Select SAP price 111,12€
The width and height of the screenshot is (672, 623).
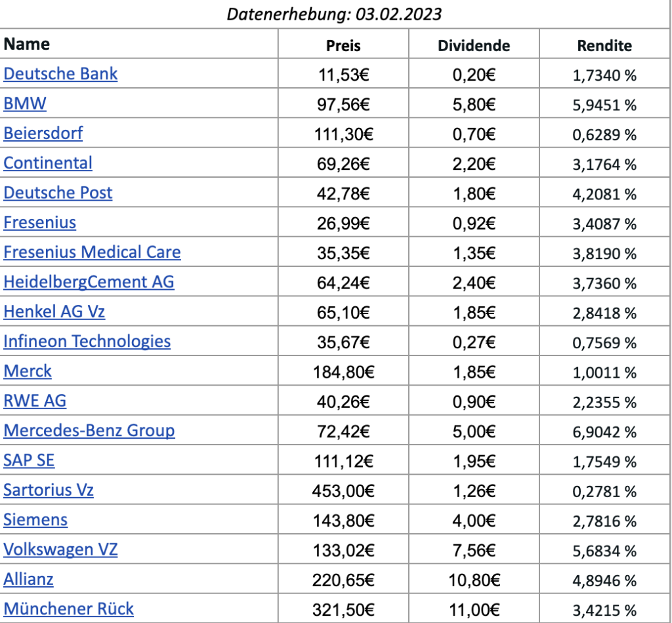[x=344, y=462]
